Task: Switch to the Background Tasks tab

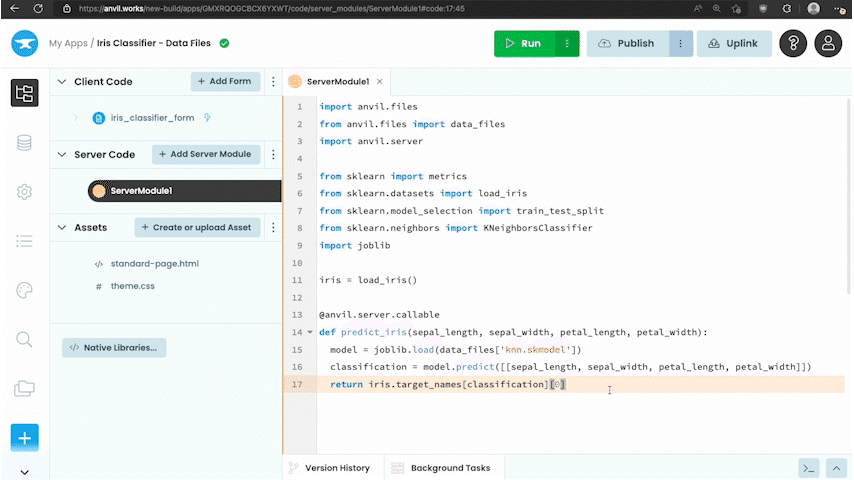Action: pyautogui.click(x=441, y=468)
